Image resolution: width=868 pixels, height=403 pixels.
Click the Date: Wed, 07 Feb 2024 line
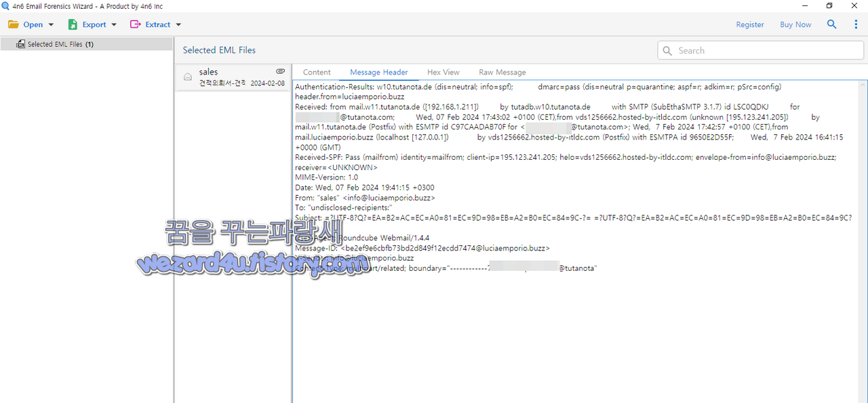[x=365, y=188]
